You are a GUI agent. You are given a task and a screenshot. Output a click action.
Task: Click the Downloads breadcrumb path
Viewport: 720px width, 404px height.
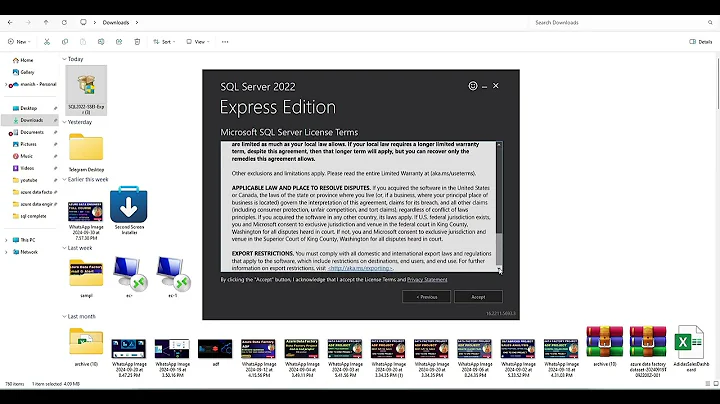tap(116, 22)
